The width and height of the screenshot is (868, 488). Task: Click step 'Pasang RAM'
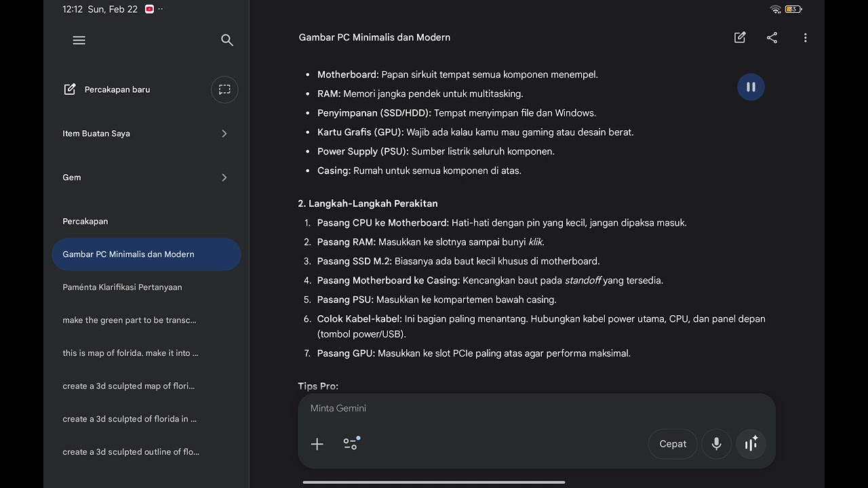(x=431, y=242)
